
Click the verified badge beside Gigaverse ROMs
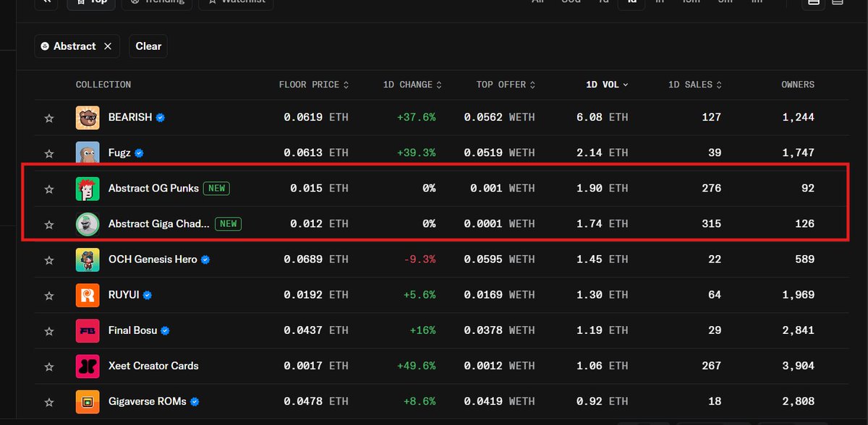(x=195, y=401)
